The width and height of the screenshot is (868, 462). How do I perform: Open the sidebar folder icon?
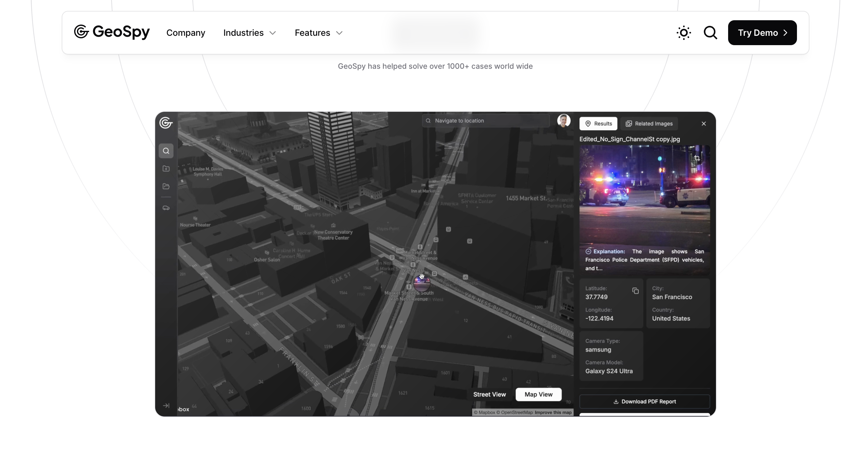click(166, 186)
